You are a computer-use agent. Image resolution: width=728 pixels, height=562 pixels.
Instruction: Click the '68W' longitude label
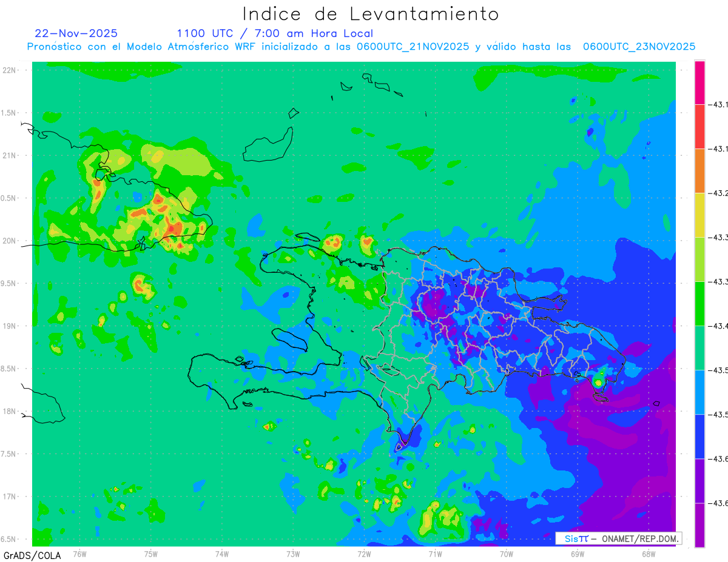[649, 554]
